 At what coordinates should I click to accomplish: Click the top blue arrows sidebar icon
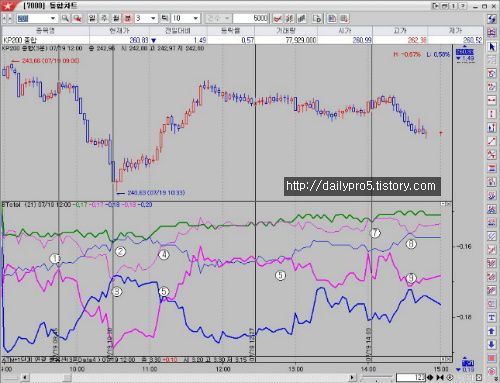click(492, 19)
